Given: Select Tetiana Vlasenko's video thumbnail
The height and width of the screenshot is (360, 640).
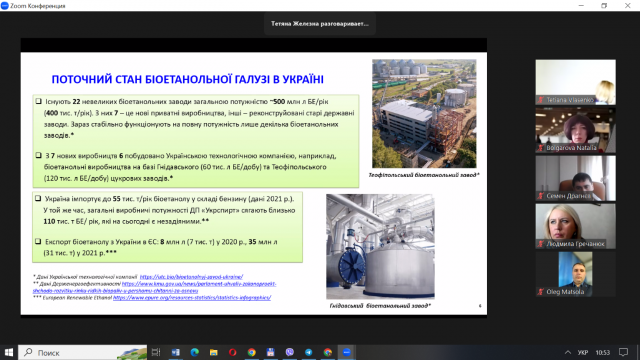Looking at the screenshot, I should point(576,82).
